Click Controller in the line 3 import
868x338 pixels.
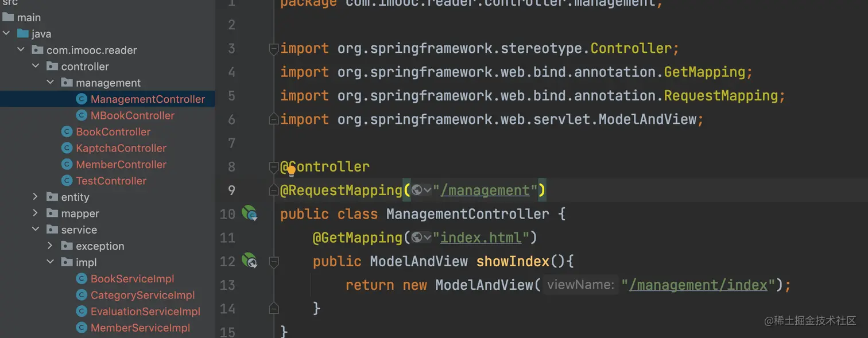pos(631,49)
